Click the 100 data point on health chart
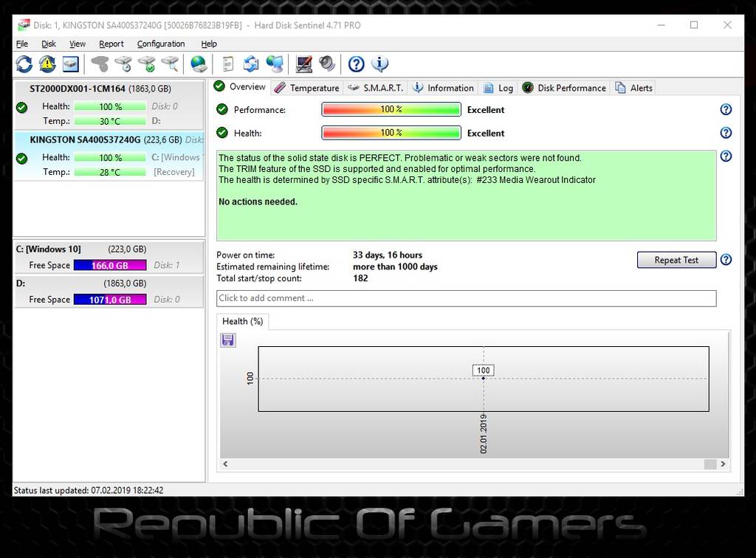The image size is (756, 558). point(483,378)
